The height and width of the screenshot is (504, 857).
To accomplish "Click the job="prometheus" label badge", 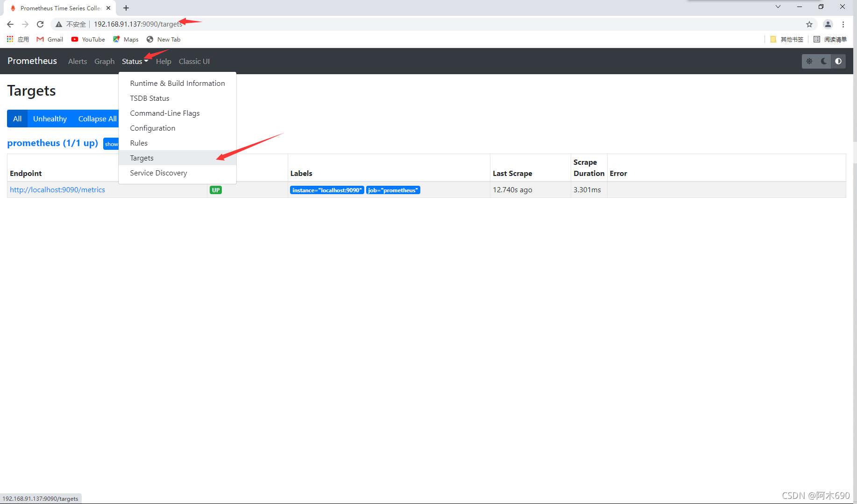I will coord(393,190).
